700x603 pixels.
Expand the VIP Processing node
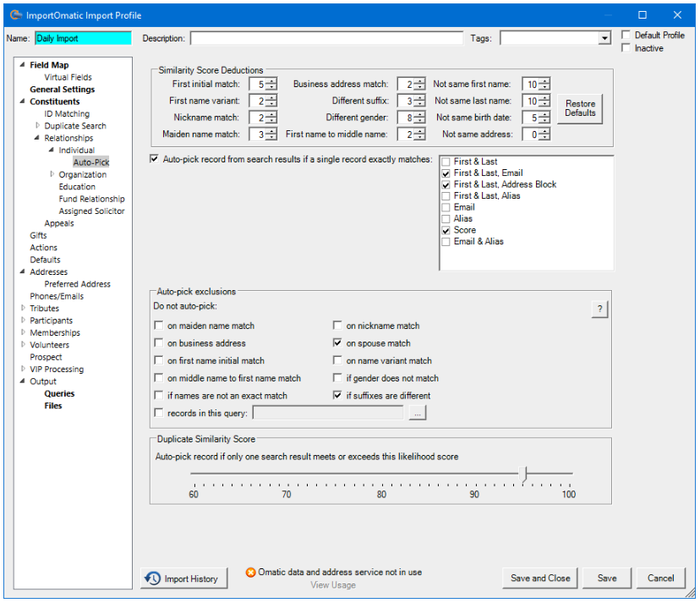(x=23, y=369)
